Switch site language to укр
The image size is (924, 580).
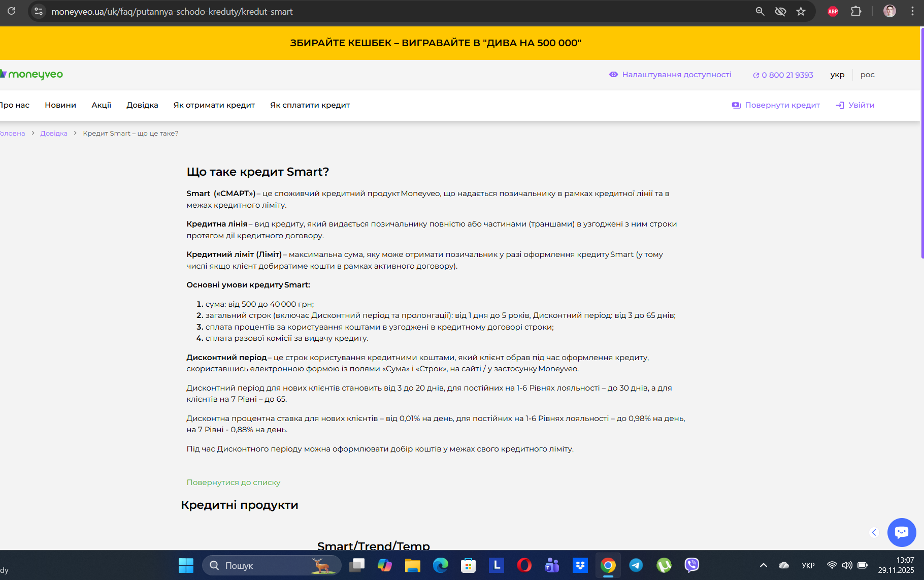point(837,75)
